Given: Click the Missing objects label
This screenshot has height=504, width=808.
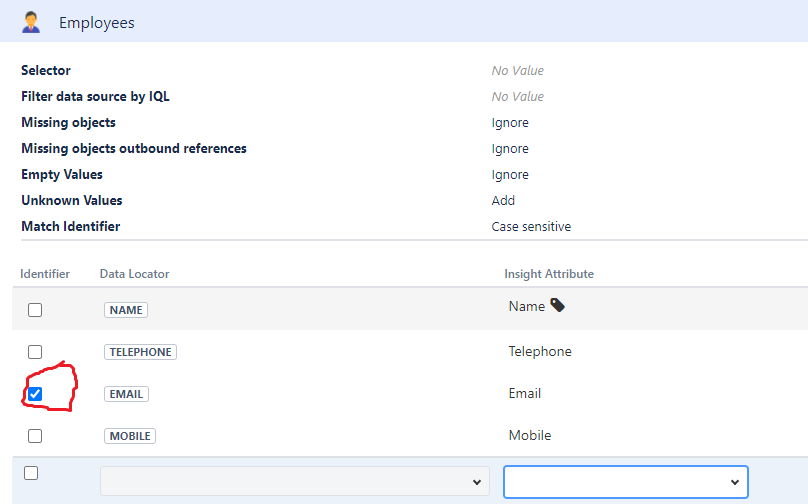Looking at the screenshot, I should pos(69,123).
